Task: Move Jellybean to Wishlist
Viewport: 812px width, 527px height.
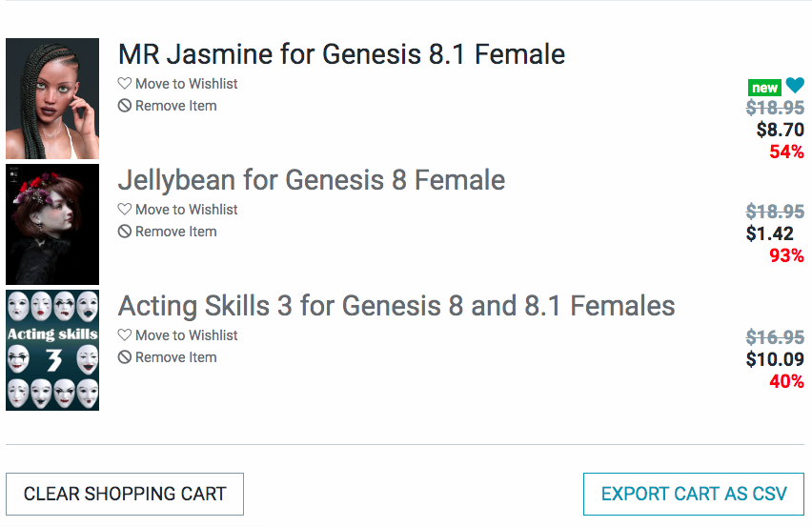Action: [x=186, y=210]
